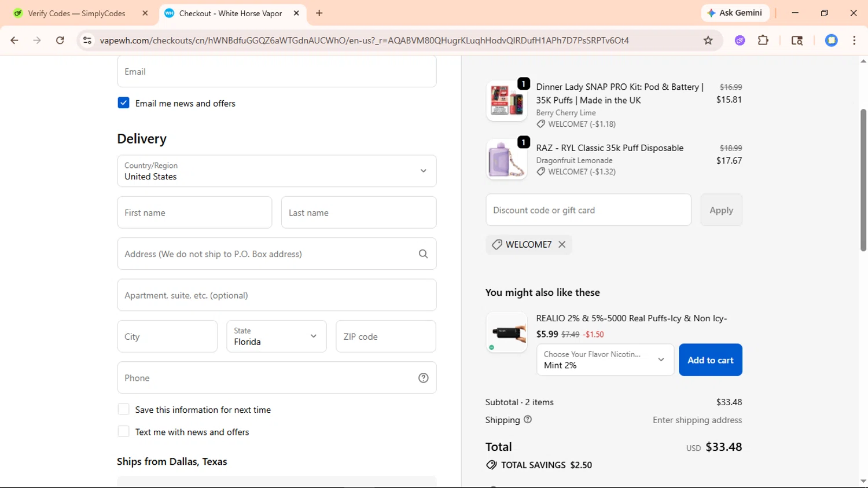The width and height of the screenshot is (868, 488).
Task: Click the address search magnifier icon
Action: tap(423, 254)
